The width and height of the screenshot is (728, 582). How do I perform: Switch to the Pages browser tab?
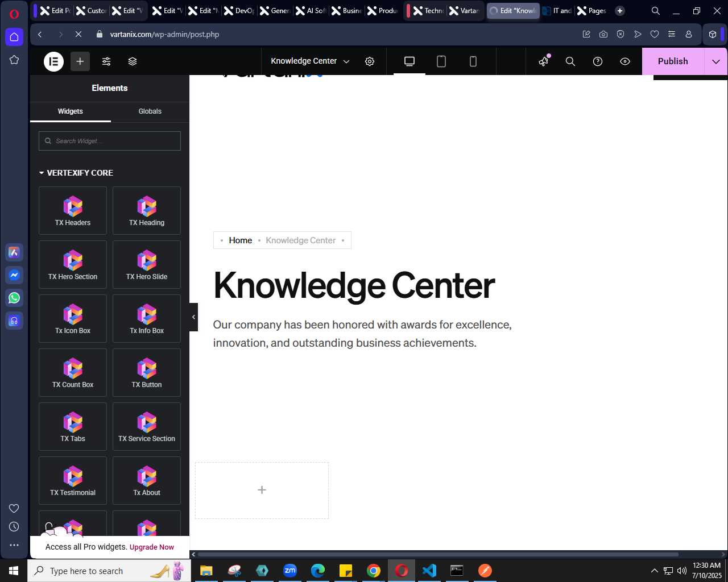click(591, 11)
